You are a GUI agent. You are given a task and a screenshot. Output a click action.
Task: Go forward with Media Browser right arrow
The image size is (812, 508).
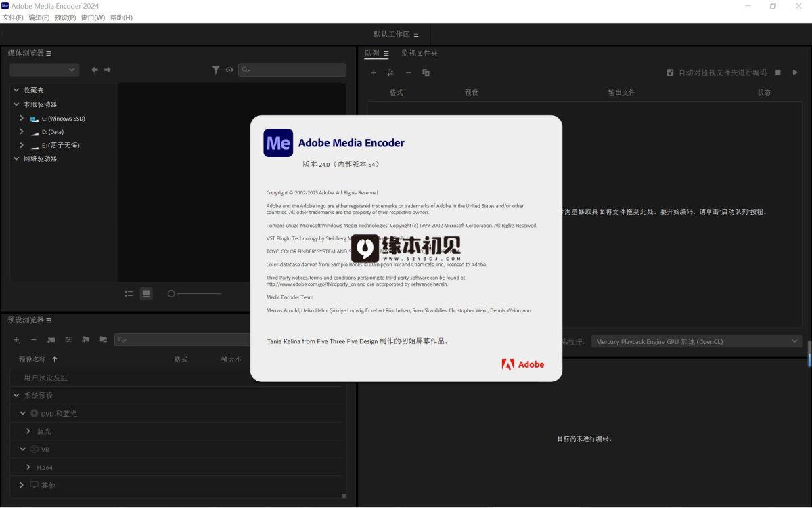(108, 70)
